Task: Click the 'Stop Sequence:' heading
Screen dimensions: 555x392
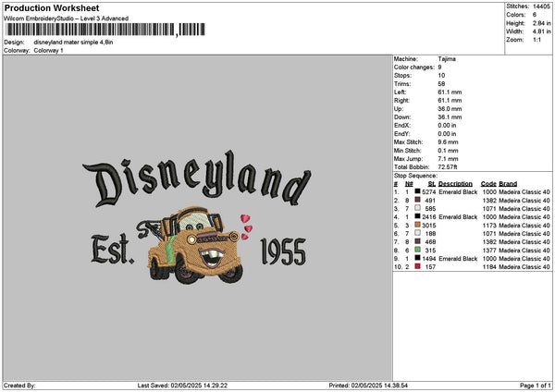Action: (x=415, y=176)
